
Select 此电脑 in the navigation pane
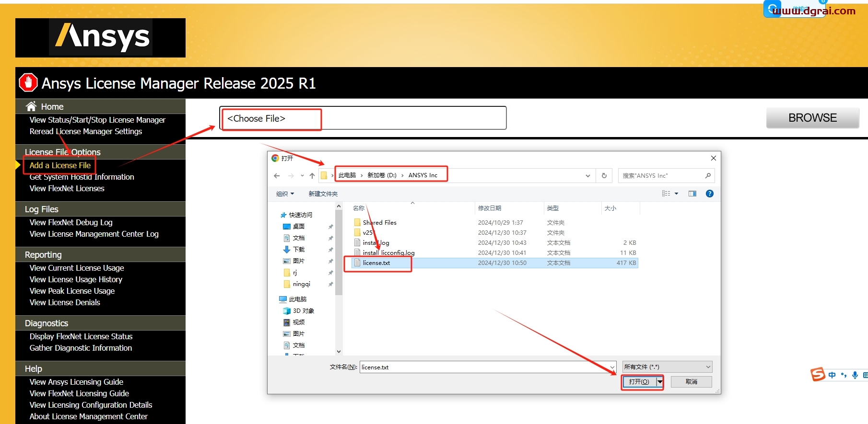298,299
